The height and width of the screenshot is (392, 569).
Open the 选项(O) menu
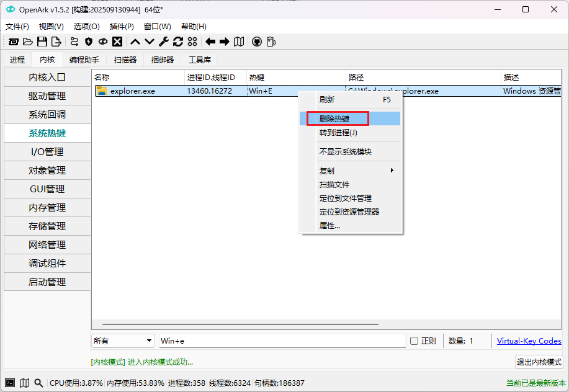pos(87,27)
